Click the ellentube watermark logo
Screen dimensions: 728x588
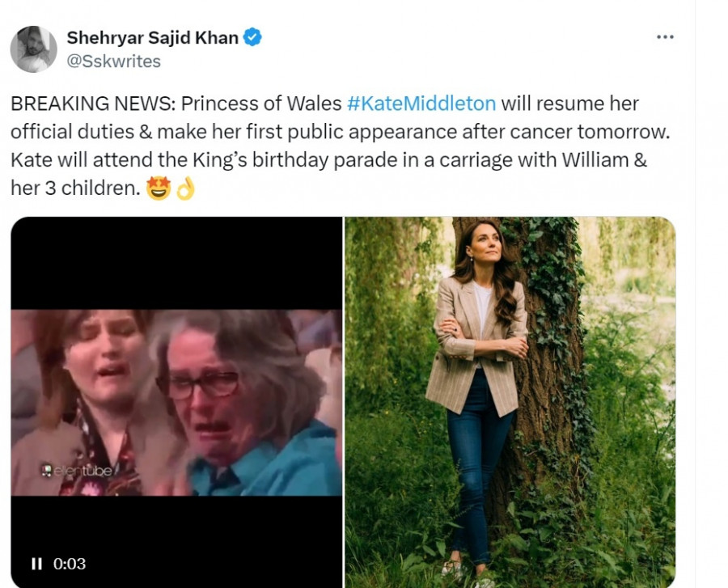(75, 469)
